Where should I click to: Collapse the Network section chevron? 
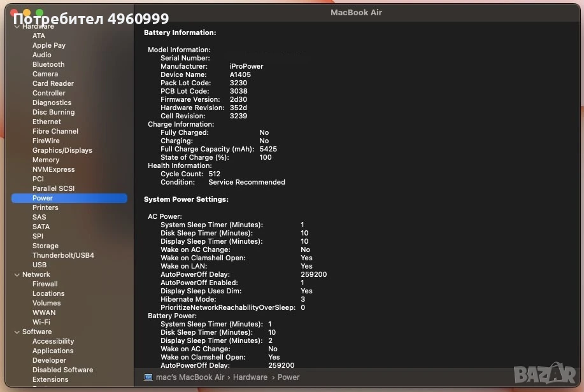pos(17,275)
